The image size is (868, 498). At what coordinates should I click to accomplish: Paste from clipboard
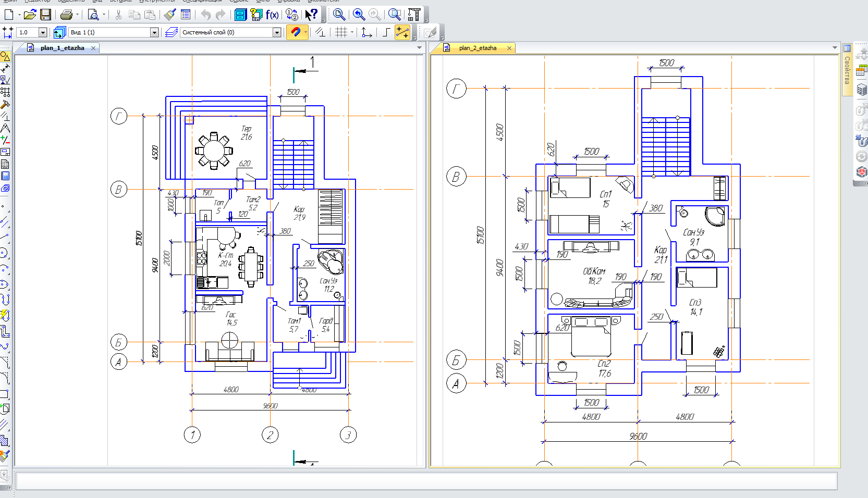(x=150, y=15)
